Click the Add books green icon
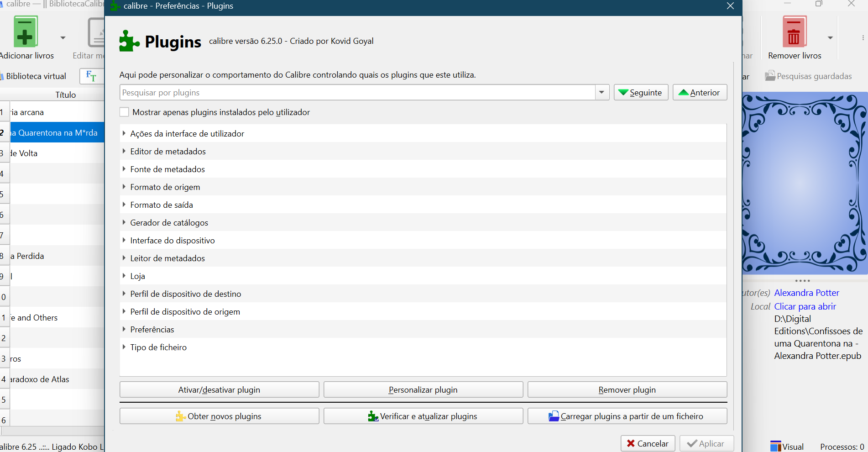This screenshot has height=452, width=868. click(26, 32)
